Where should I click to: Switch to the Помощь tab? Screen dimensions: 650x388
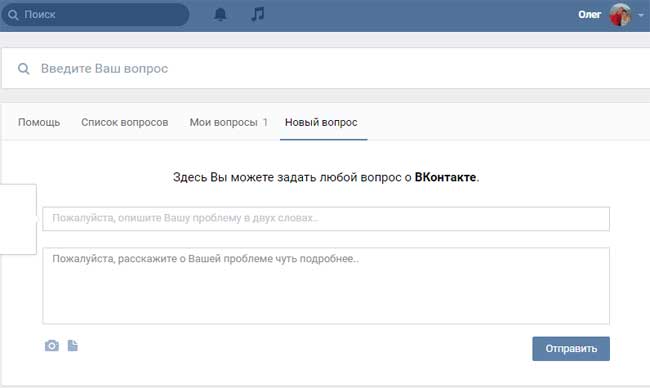pyautogui.click(x=39, y=122)
